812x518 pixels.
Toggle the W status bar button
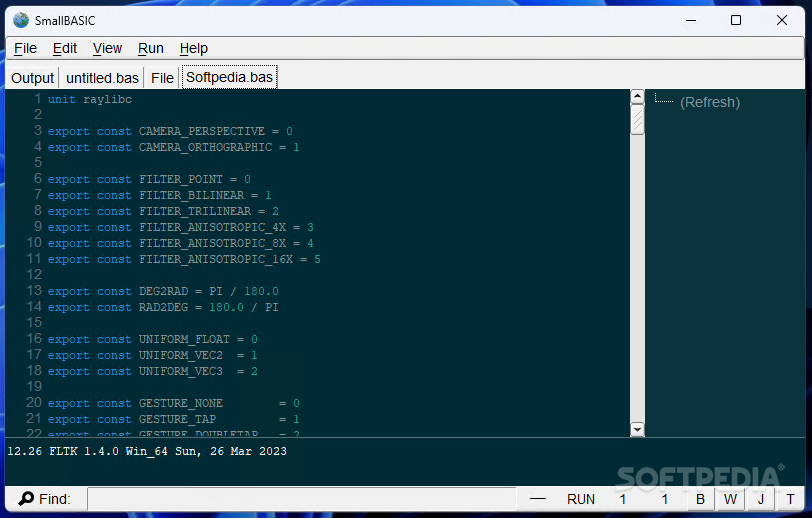[x=730, y=499]
